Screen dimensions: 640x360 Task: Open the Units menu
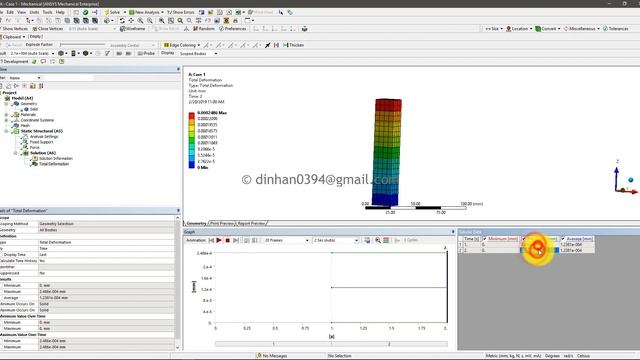[34, 12]
